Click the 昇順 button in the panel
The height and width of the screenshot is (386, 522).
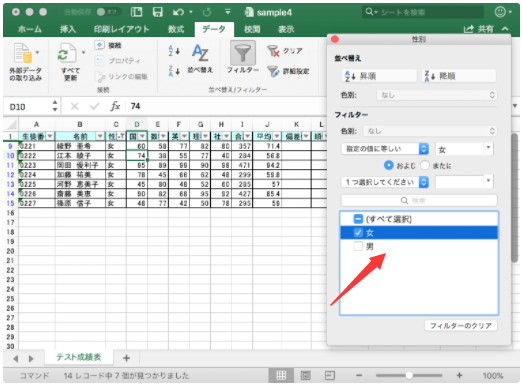pos(379,76)
